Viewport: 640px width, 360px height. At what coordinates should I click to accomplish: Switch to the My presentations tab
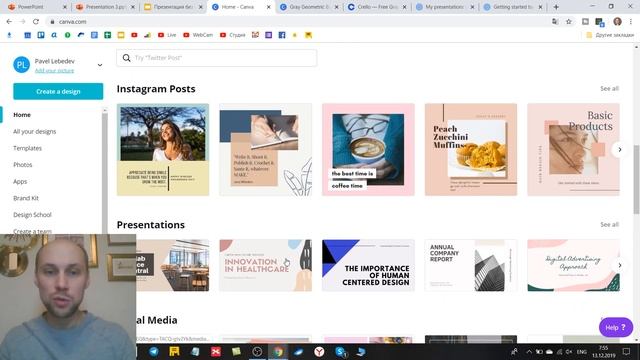coord(444,7)
